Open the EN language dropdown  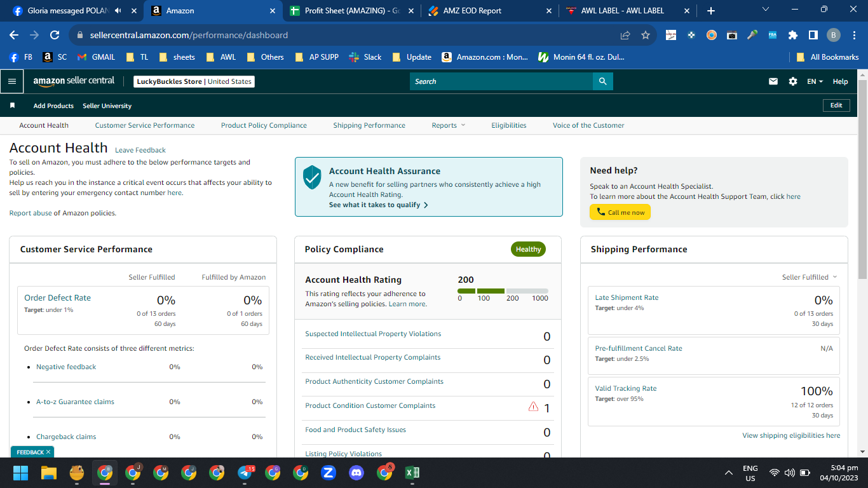tap(815, 81)
